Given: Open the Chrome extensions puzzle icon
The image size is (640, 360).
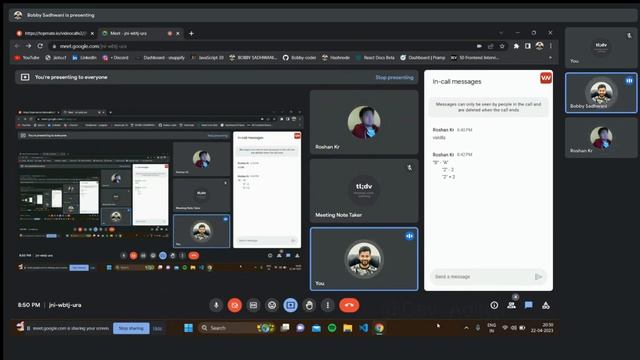Looking at the screenshot, I should [x=516, y=46].
